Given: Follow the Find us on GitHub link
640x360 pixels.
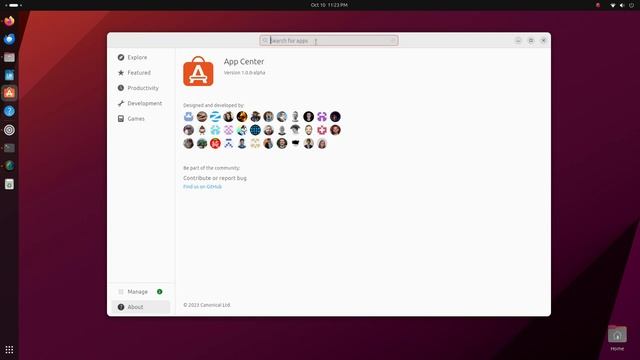Looking at the screenshot, I should (202, 187).
